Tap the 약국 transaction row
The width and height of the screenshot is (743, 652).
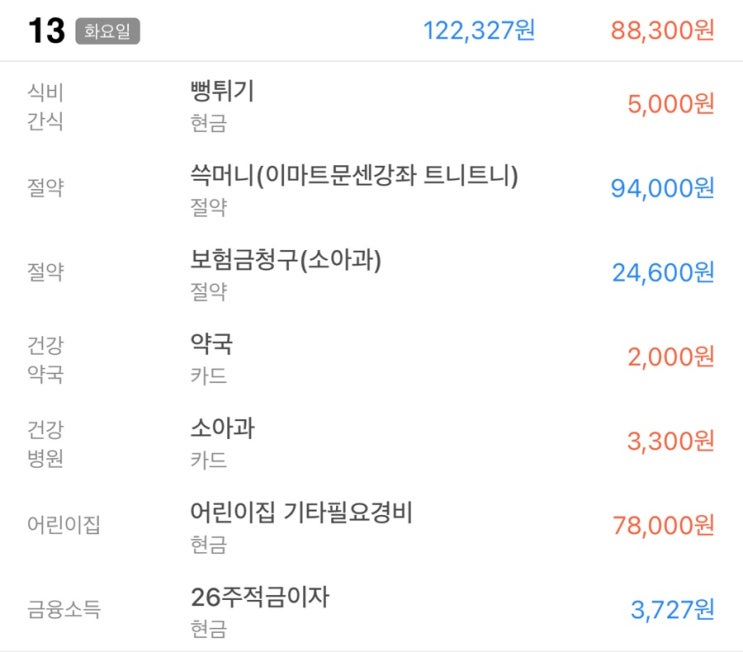(x=211, y=345)
